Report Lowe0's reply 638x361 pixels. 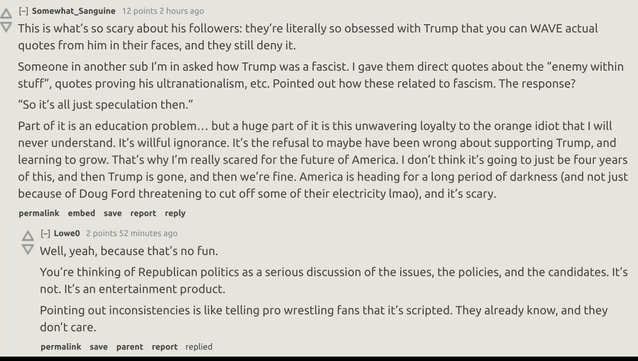[164, 347]
